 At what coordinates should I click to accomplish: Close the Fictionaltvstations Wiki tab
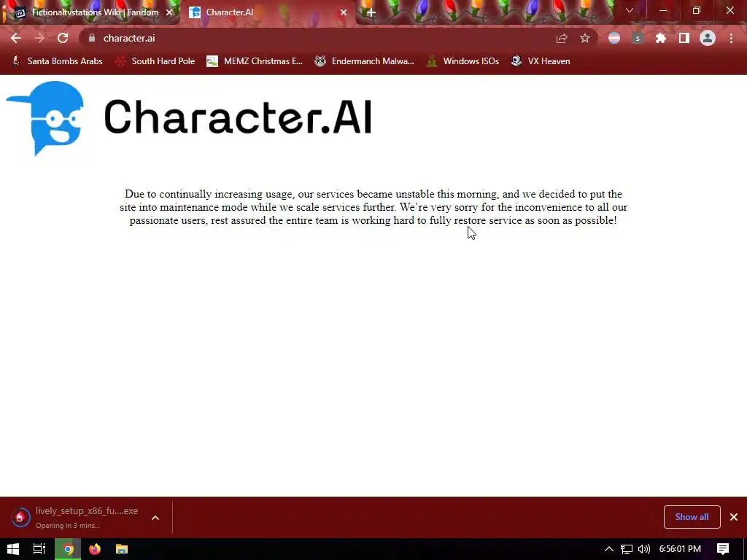(x=169, y=12)
